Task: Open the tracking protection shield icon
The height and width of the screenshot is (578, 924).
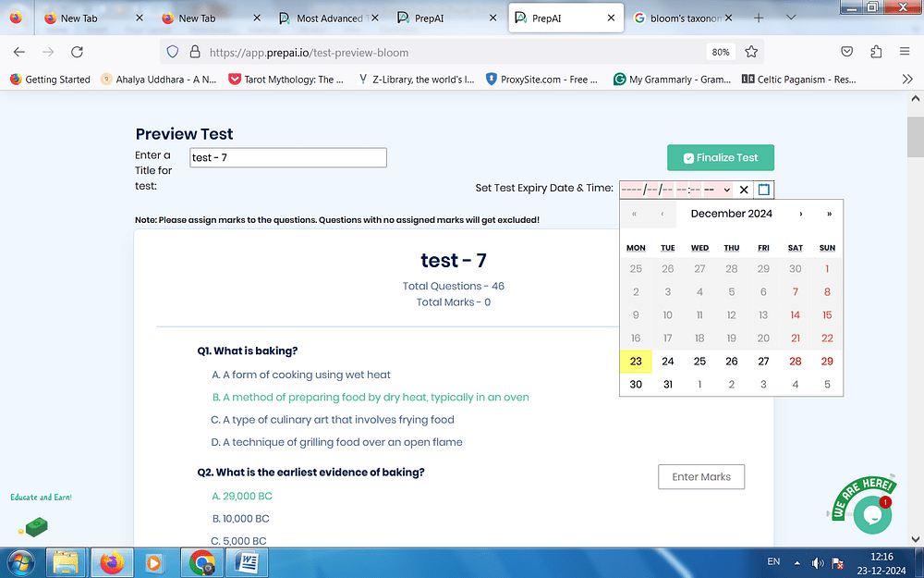Action: point(171,52)
